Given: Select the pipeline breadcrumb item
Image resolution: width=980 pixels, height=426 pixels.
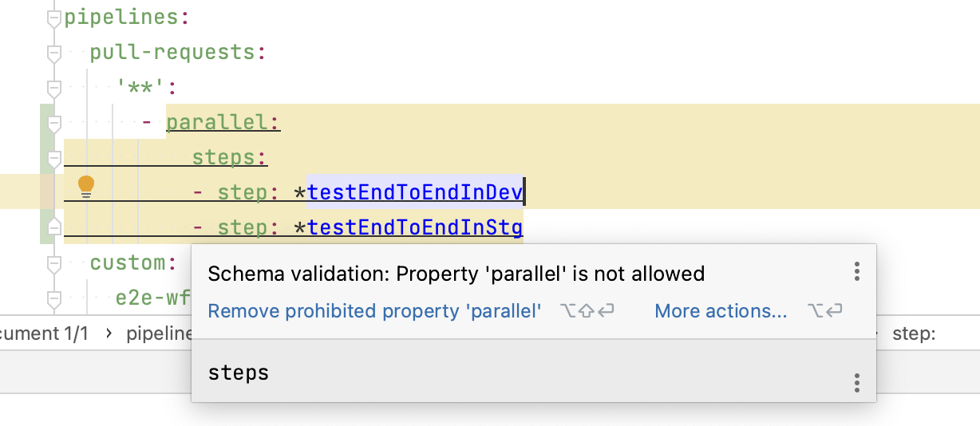Looking at the screenshot, I should point(158,333).
